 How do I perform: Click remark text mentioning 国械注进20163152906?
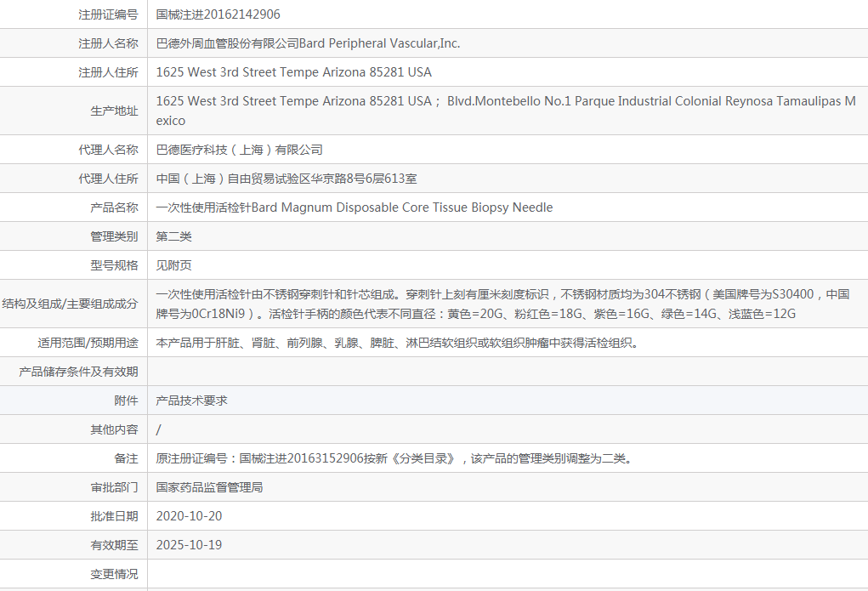click(394, 458)
